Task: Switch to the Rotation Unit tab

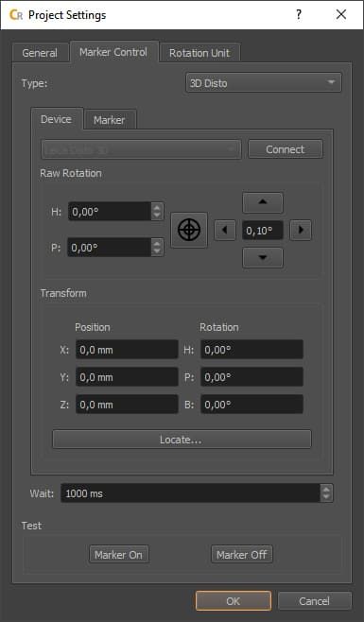Action: [199, 53]
